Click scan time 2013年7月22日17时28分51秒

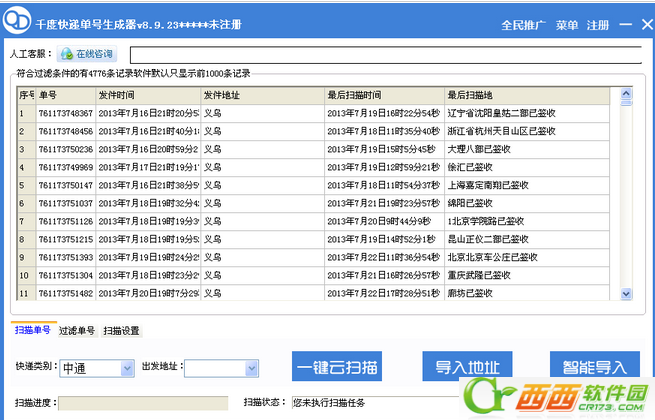point(383,293)
